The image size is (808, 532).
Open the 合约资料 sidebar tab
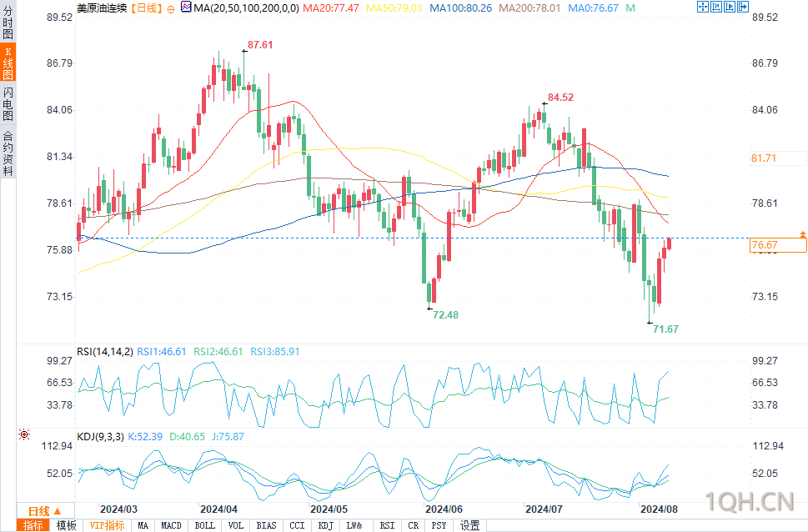pyautogui.click(x=8, y=153)
